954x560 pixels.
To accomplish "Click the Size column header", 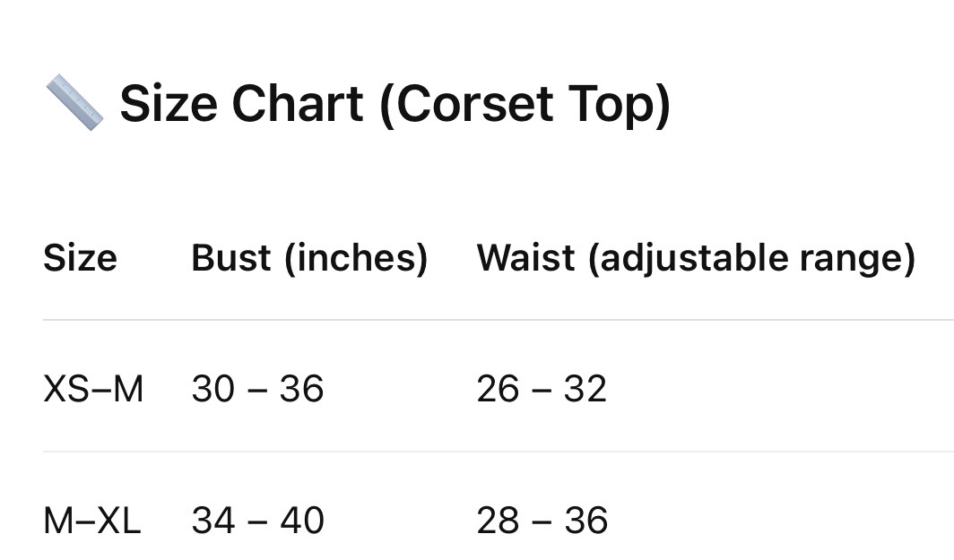I will pos(81,258).
